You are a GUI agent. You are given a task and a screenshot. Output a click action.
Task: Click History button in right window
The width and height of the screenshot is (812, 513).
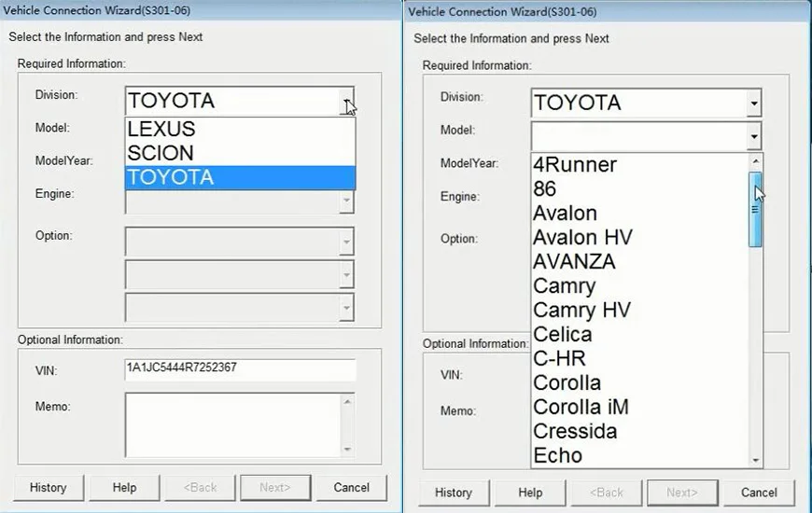click(x=454, y=492)
